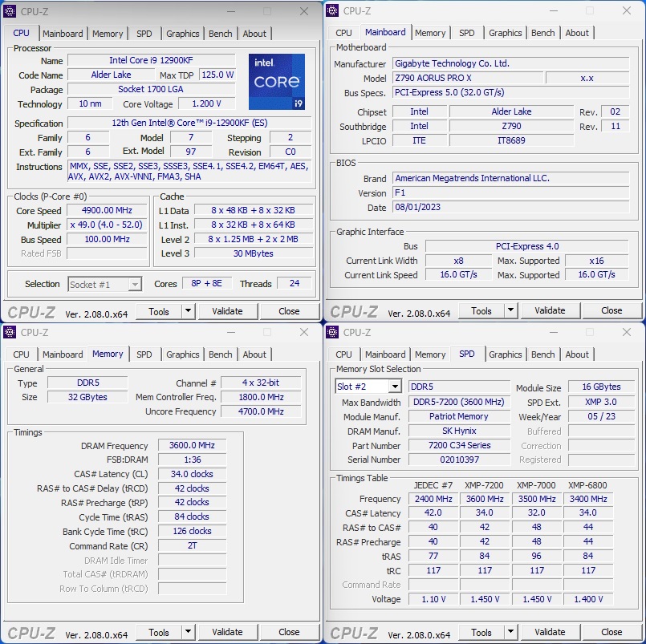Click the Close button in the Mainboard tab window
Viewport: 646px width, 644px height.
click(611, 310)
